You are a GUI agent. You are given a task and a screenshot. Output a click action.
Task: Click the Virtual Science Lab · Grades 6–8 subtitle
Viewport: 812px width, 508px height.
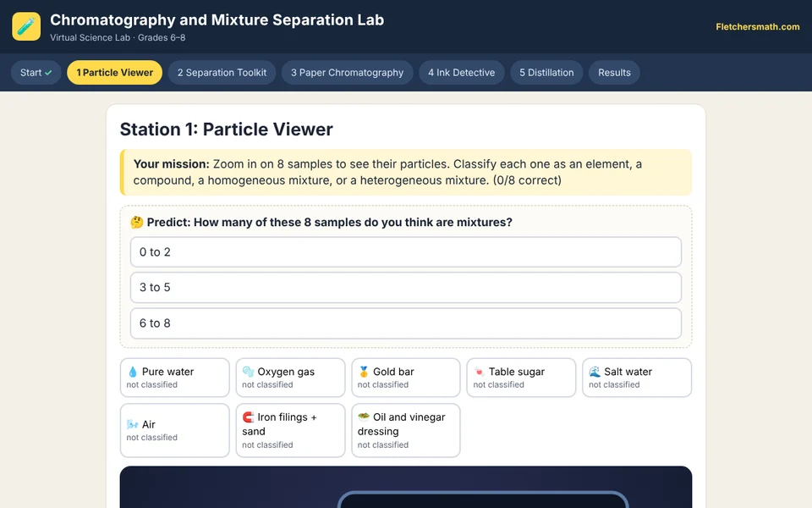(118, 38)
